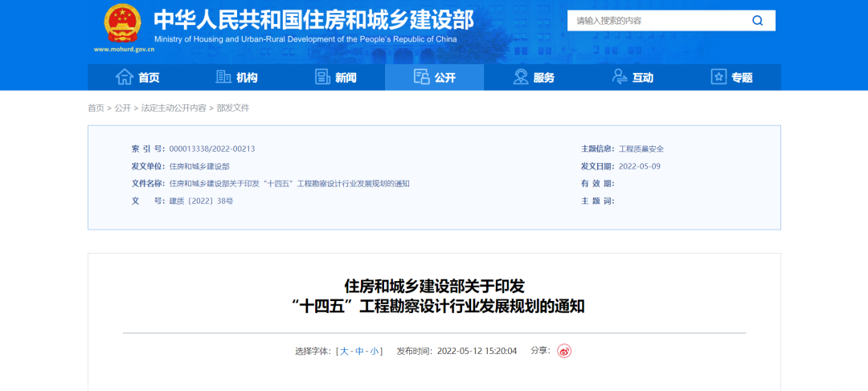This screenshot has width=868, height=391.
Task: Click the search magnifier icon
Action: click(x=757, y=21)
